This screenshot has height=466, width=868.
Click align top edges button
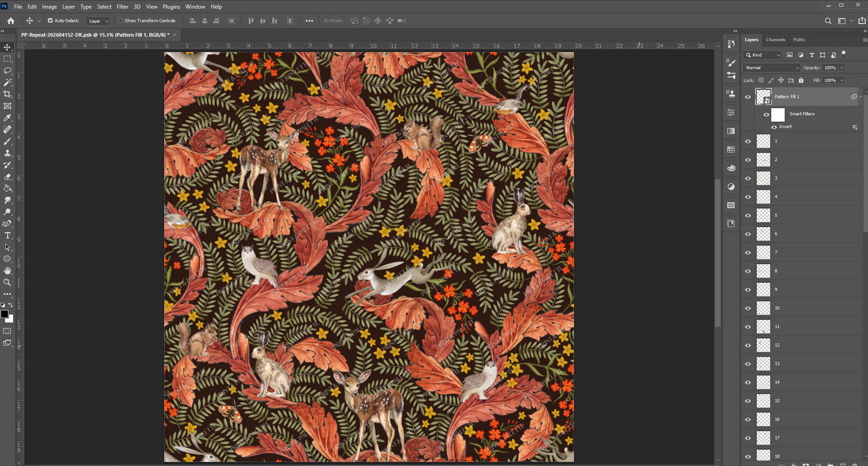(x=251, y=20)
